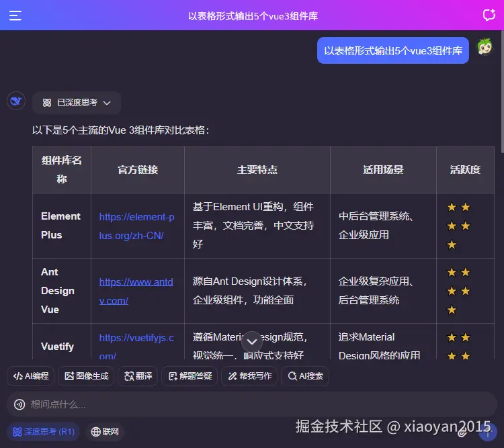This screenshot has height=448, width=504.
Task: Select the 解题答疑 quick action
Action: coord(190,376)
